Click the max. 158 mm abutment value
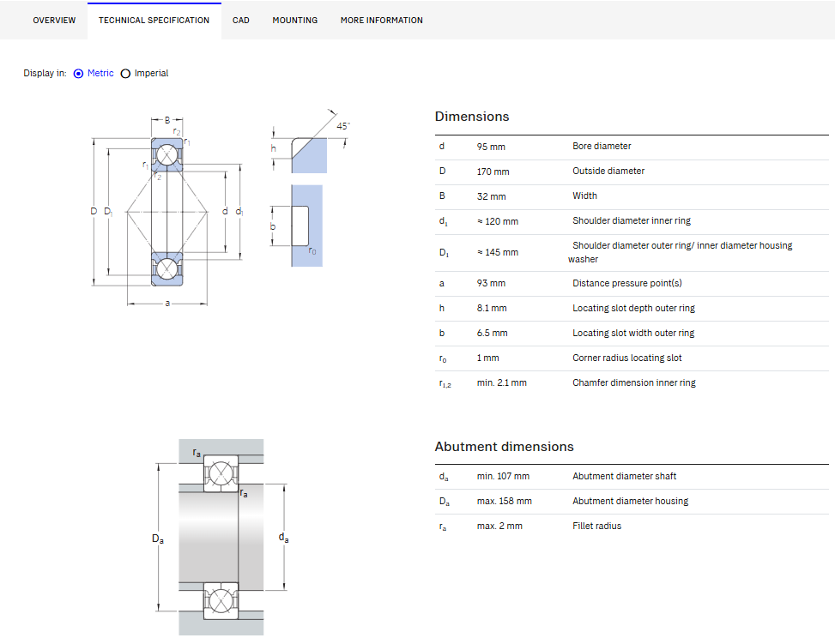Viewport: 835px width, 644px height. 505,502
